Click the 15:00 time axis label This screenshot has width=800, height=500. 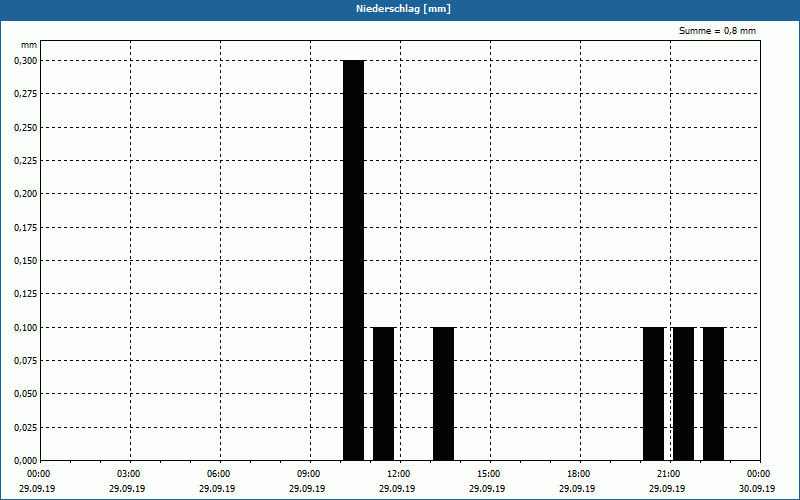(489, 474)
